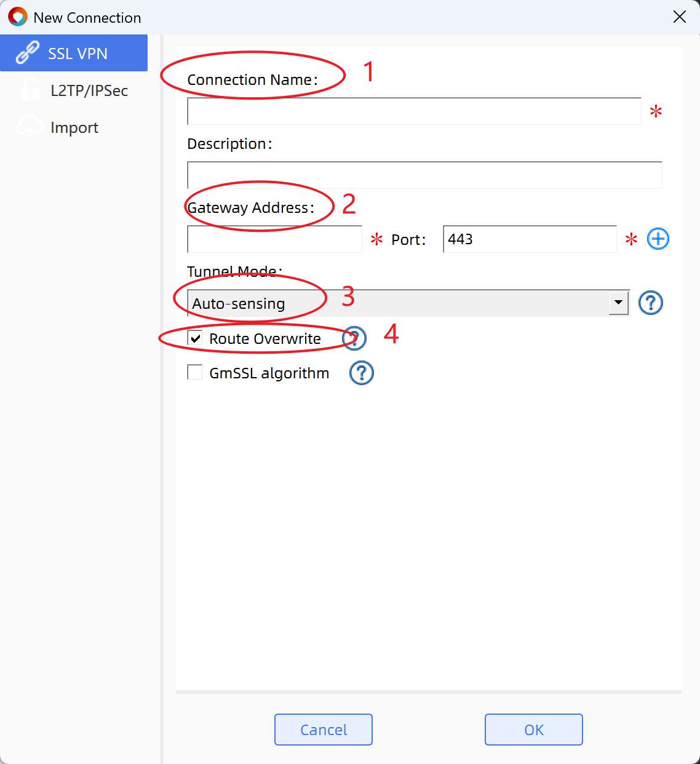700x764 pixels.
Task: Click the Port field showing 443
Action: [x=530, y=239]
